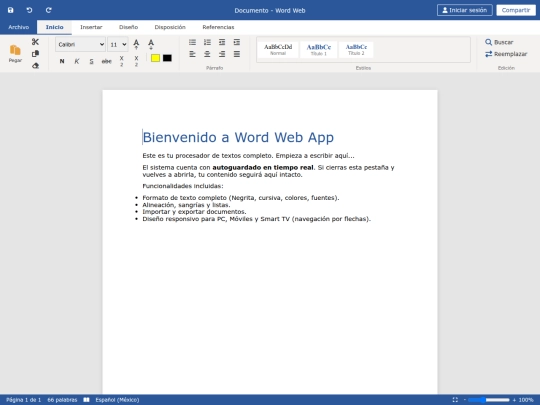Screen dimensions: 540x405
Task: Apply the Título 1 style
Action: (x=319, y=49)
